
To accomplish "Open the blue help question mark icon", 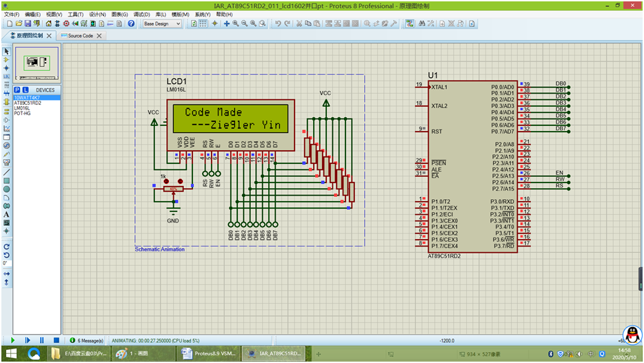I will click(x=131, y=24).
